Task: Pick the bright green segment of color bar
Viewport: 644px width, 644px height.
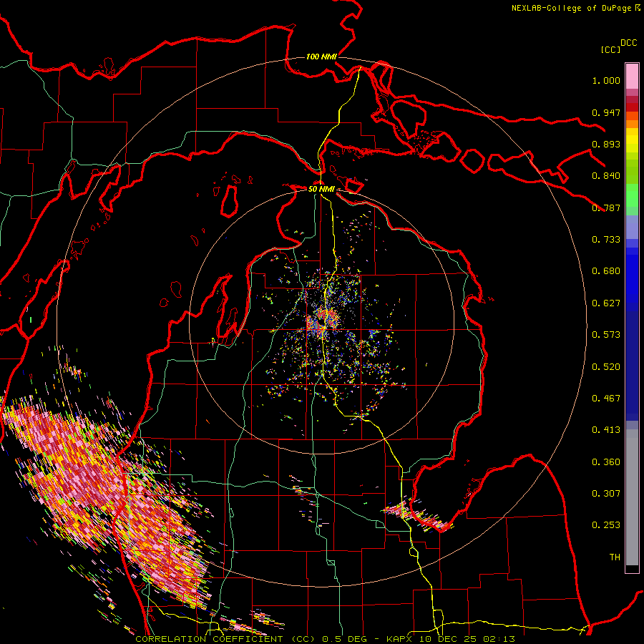Action: (x=632, y=195)
